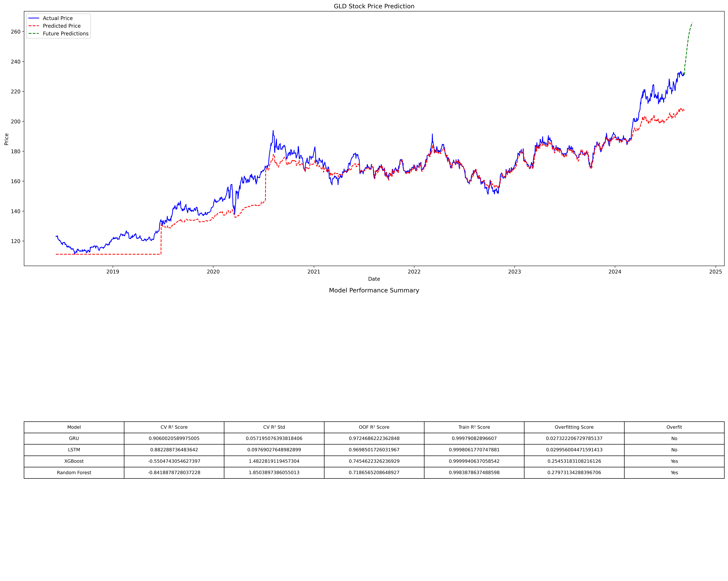Click the Random Forest overfitting score 0.27973134288396706
This screenshot has height=581, width=728.
click(x=574, y=473)
